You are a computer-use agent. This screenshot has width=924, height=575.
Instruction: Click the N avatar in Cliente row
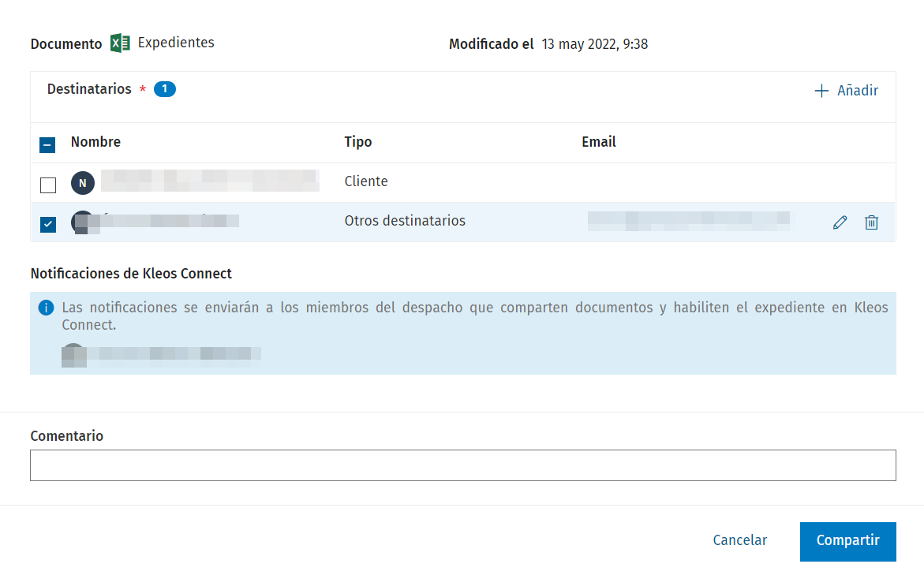coord(83,182)
